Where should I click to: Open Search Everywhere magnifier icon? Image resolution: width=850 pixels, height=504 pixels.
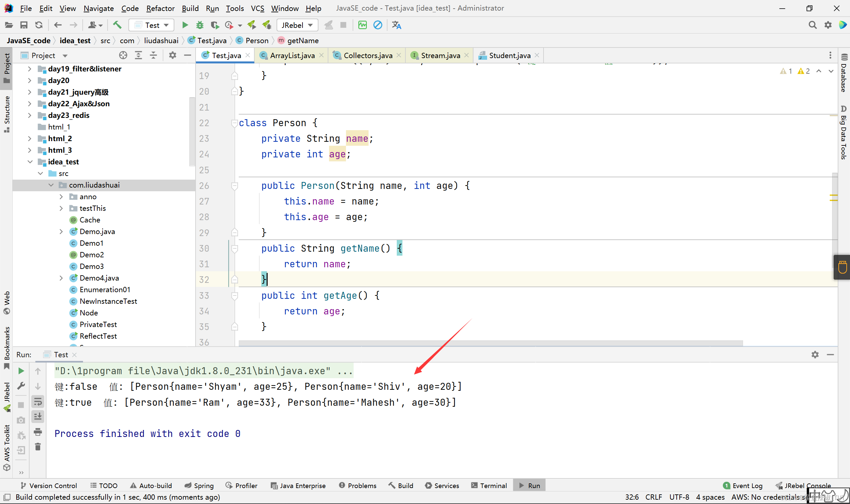coord(812,25)
